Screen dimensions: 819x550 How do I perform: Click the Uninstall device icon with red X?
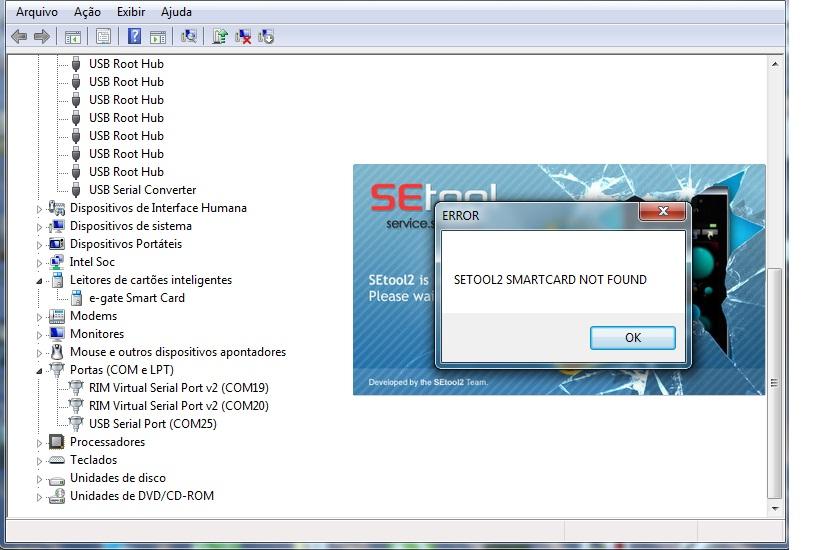[243, 37]
